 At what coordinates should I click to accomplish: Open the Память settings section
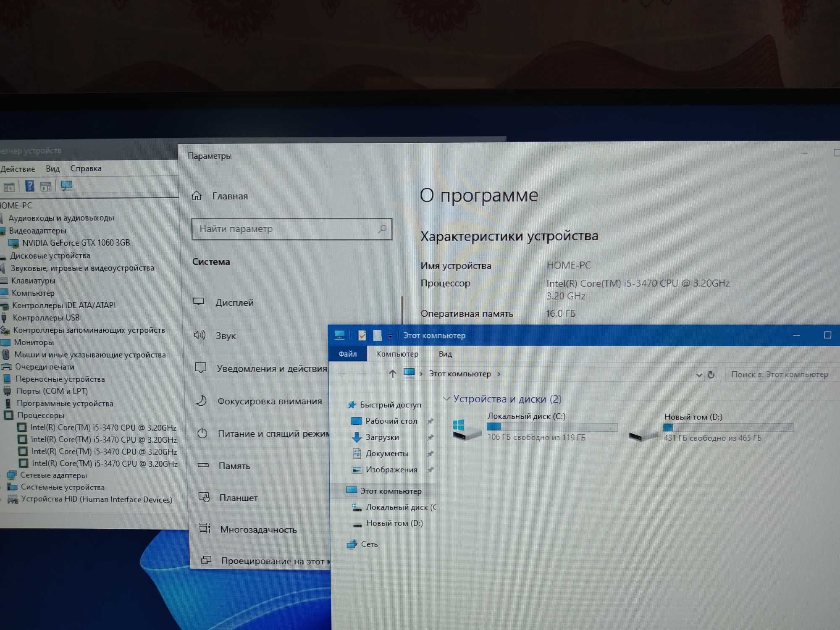tap(234, 466)
